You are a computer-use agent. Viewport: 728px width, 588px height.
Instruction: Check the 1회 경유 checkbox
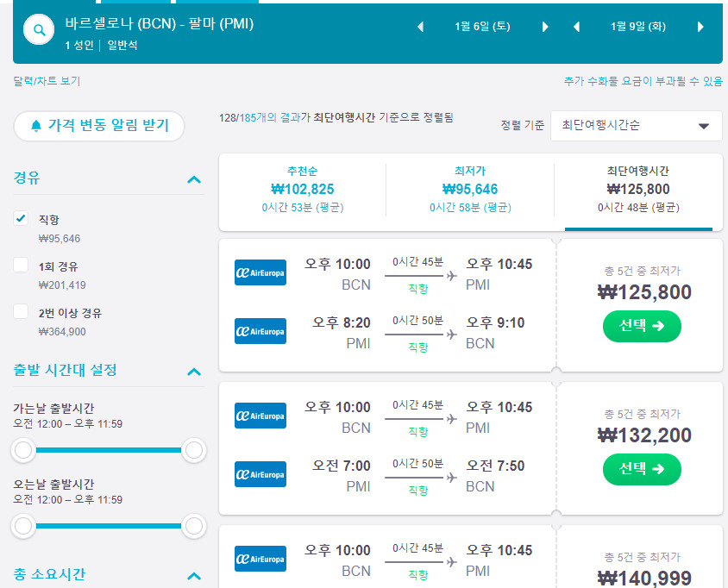(21, 265)
